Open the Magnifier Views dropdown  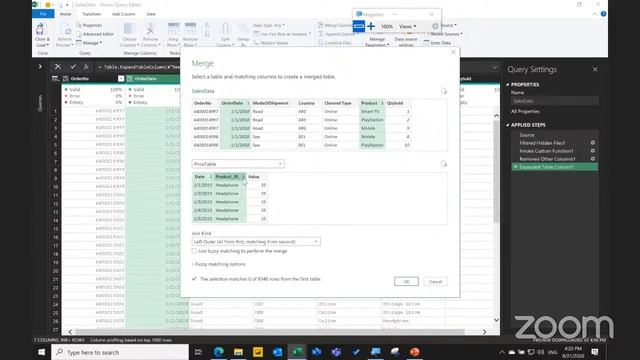click(x=407, y=27)
